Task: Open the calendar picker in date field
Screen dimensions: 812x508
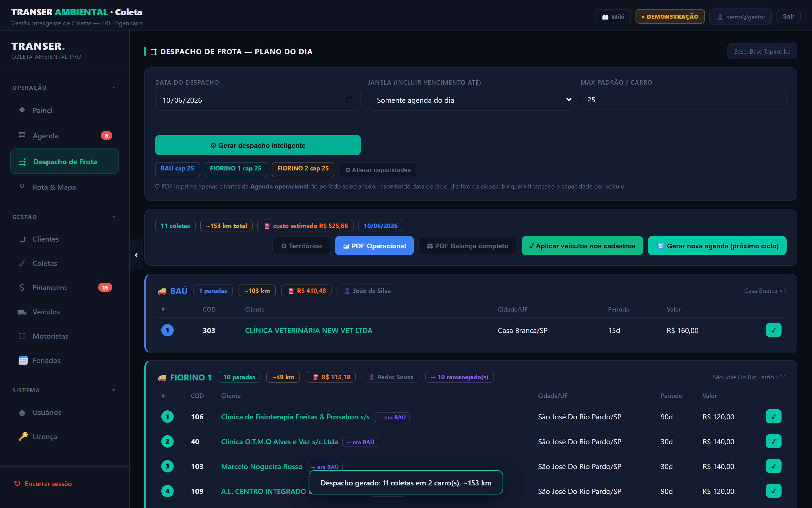Action: click(349, 99)
